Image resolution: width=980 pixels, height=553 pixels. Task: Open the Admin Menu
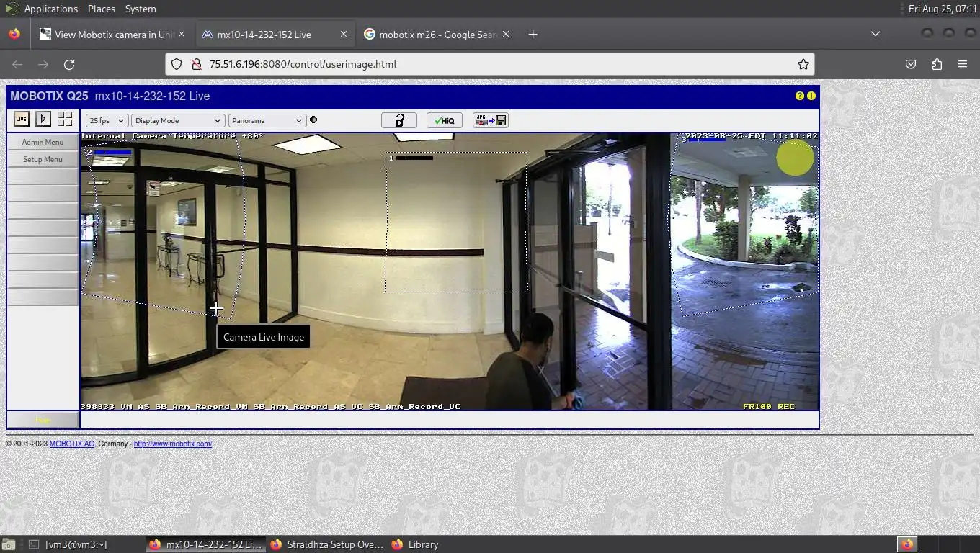point(43,142)
